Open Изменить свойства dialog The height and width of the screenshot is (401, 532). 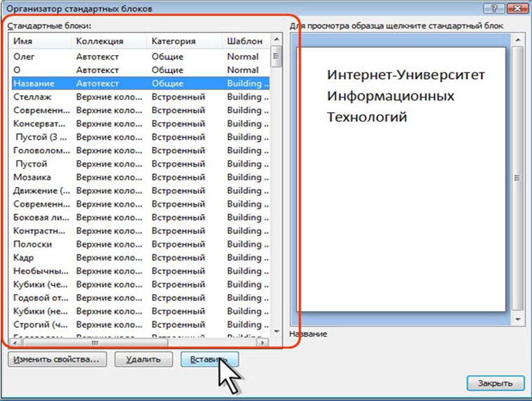57,359
